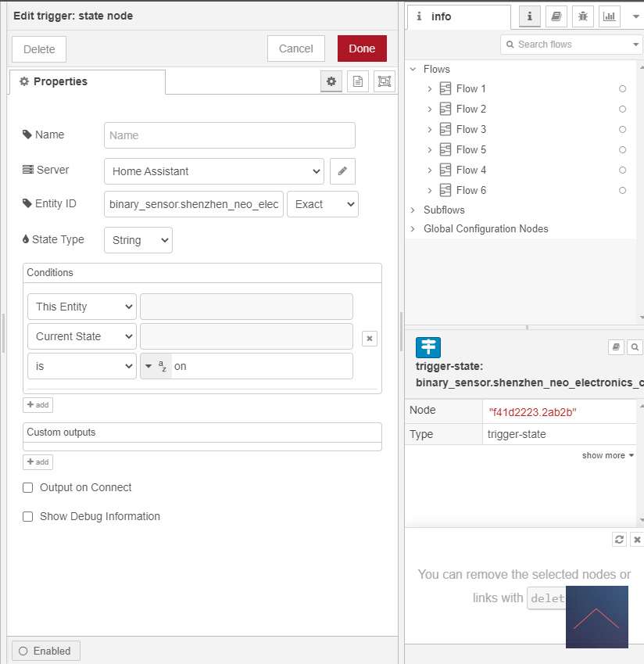The image size is (644, 664).
Task: Open the Exact match type dropdown
Action: pos(322,204)
